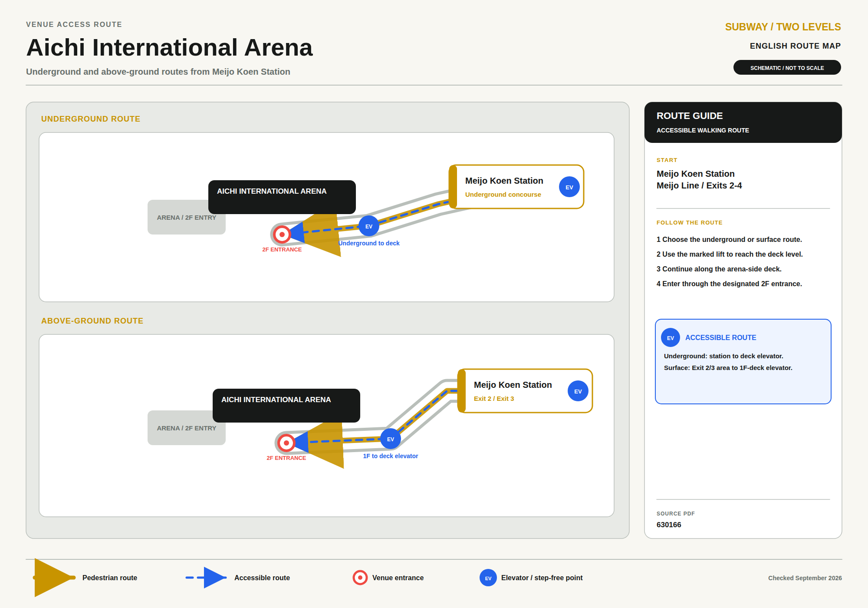Click the ACCESSIBLE ROUTE card heading
The width and height of the screenshot is (868, 608).
721,337
